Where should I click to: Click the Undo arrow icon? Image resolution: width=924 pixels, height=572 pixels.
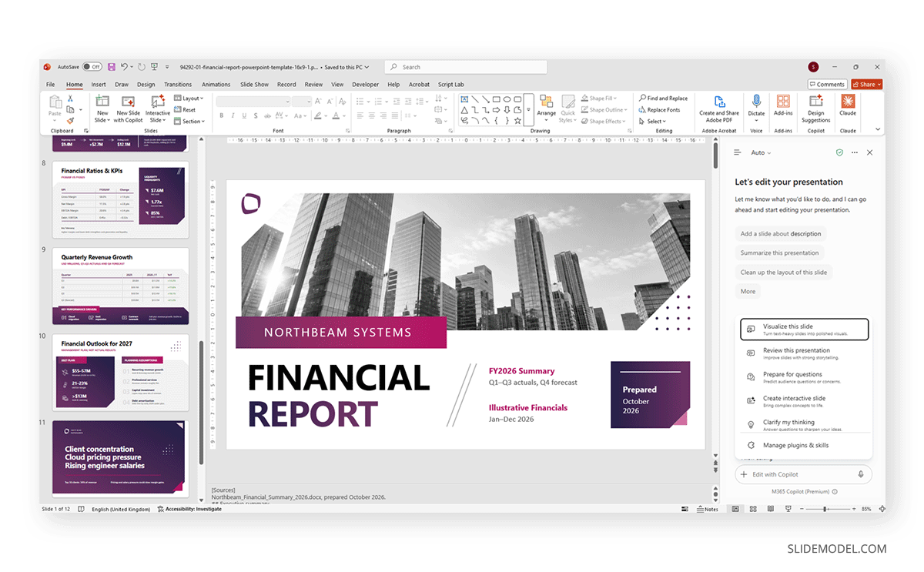[124, 67]
